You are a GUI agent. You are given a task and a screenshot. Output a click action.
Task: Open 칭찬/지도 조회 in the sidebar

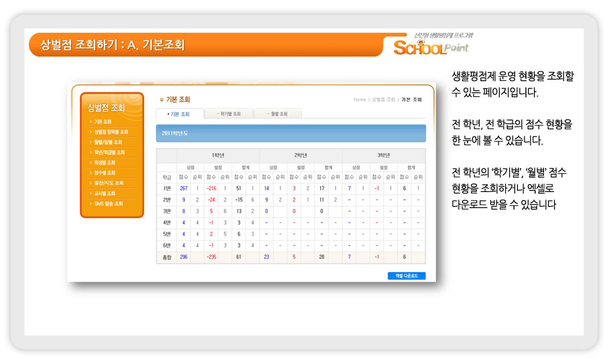click(109, 183)
